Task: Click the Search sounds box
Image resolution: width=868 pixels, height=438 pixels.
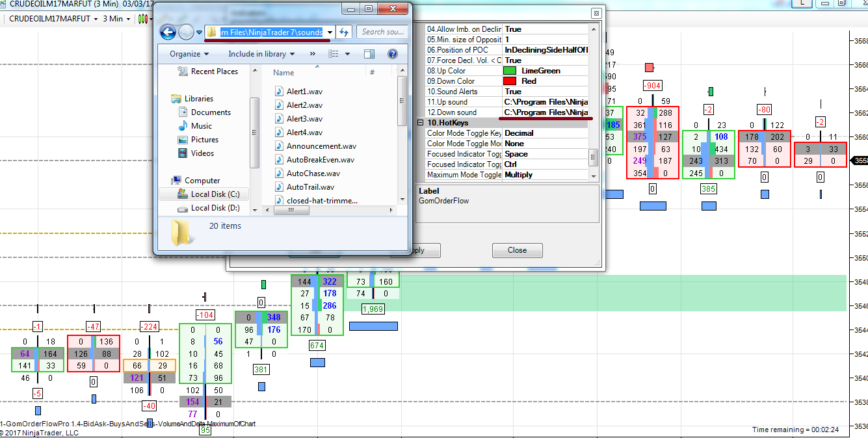Action: (x=382, y=32)
